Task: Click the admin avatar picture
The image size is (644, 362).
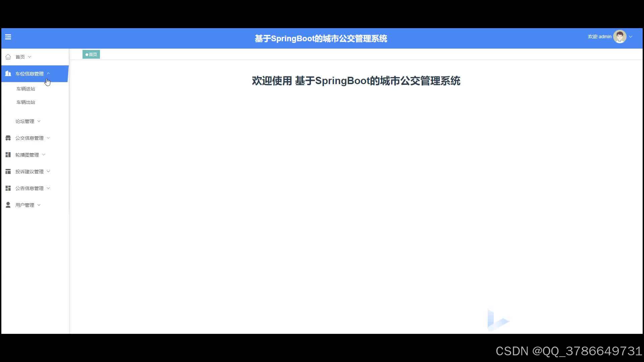Action: coord(620,37)
